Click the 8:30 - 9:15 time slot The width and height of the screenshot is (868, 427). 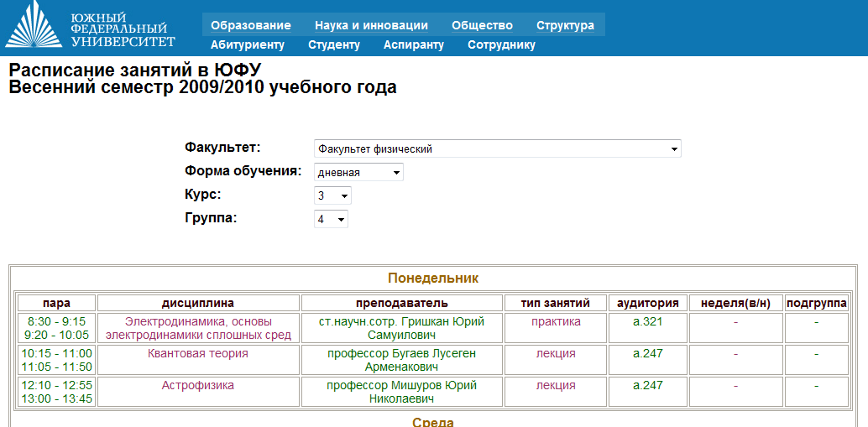(x=56, y=321)
